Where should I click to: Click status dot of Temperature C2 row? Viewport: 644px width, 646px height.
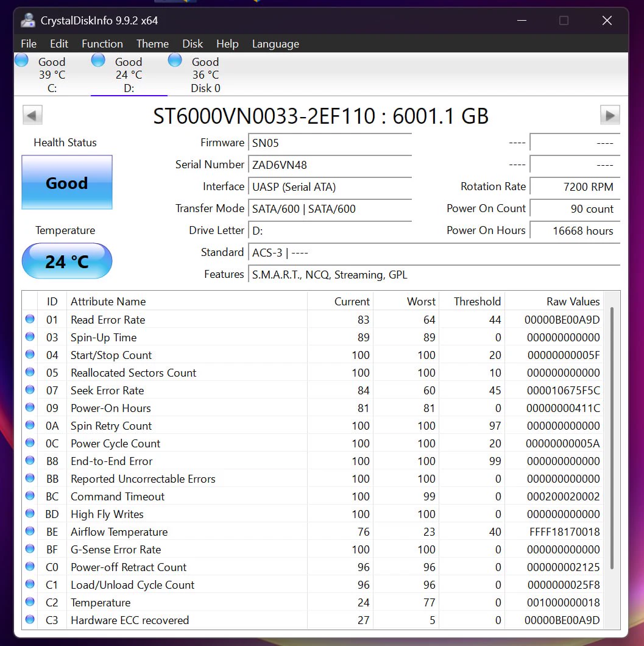(30, 602)
